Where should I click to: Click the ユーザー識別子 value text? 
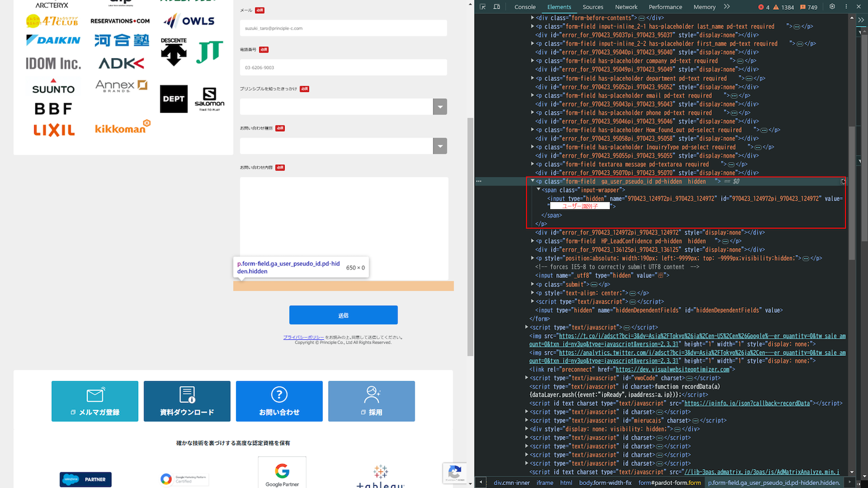580,206
